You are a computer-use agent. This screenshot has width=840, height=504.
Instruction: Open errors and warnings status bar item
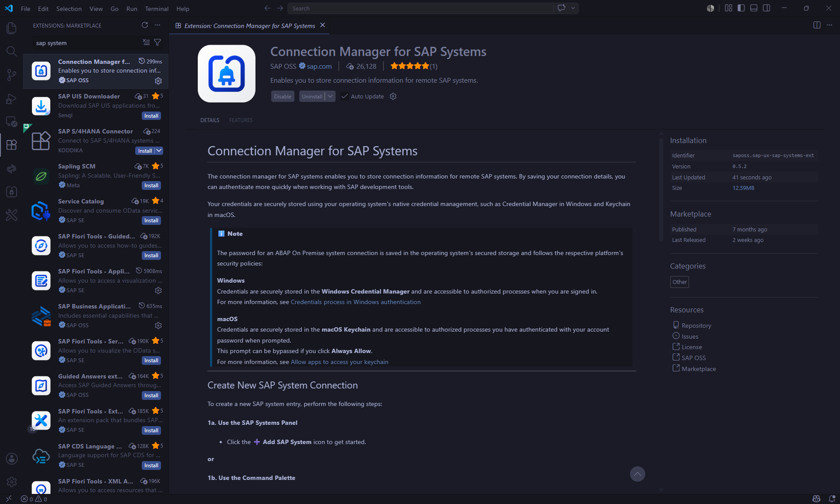coord(34,499)
